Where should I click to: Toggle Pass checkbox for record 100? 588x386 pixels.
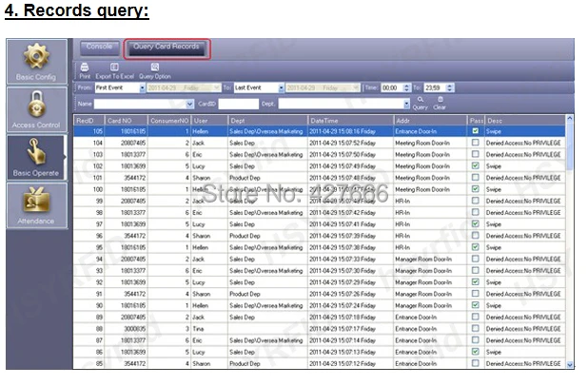tap(475, 189)
